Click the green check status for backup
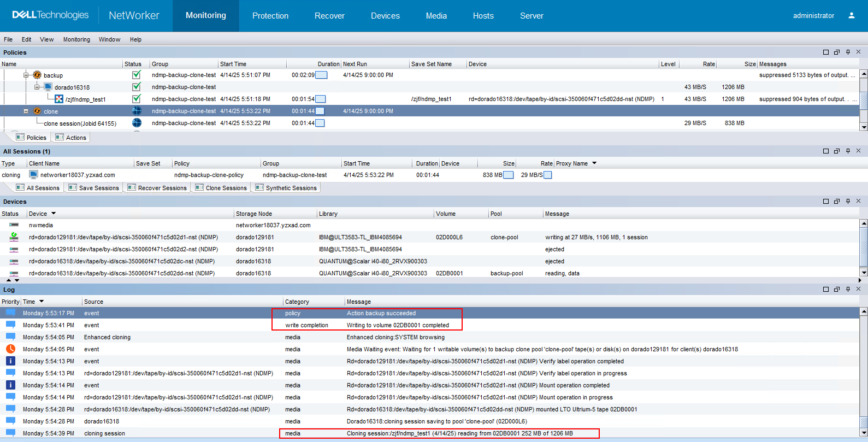Screen dimensions: 868x442 137,75
